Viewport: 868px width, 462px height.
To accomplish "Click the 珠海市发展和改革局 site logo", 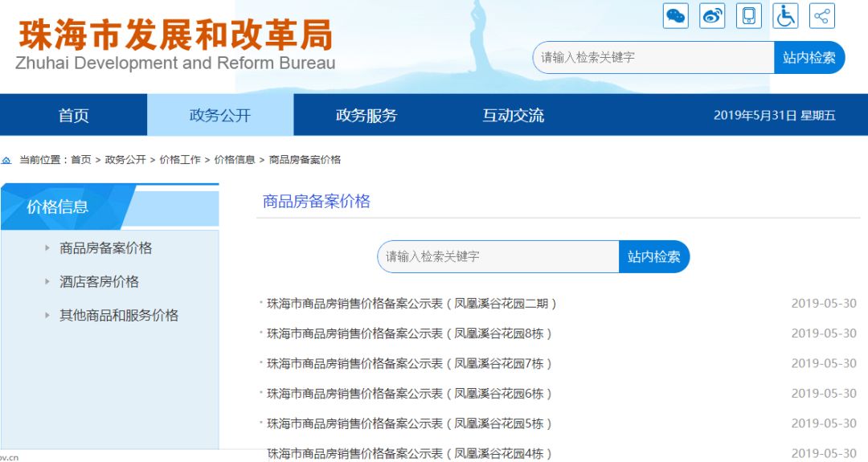I will coord(175,44).
